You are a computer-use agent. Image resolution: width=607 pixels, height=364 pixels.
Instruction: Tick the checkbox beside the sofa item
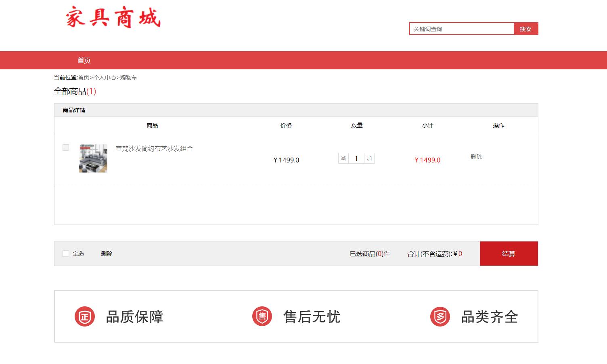pyautogui.click(x=66, y=148)
